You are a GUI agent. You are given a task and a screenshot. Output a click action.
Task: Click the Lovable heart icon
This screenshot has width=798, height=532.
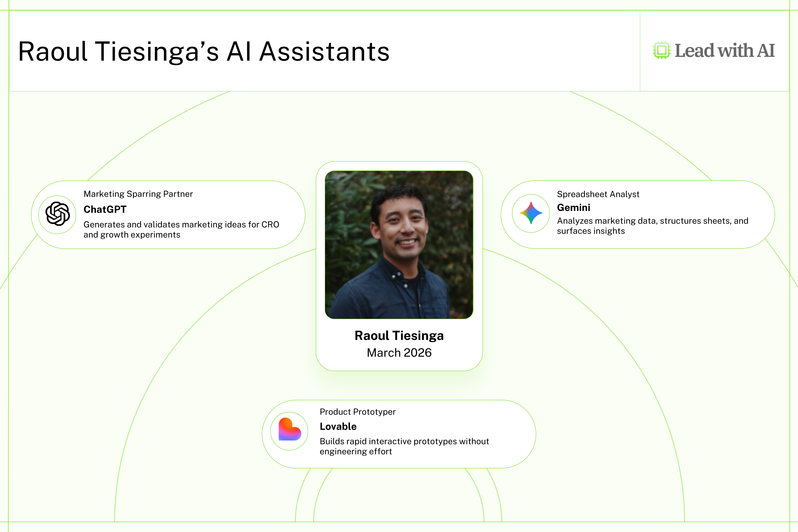pyautogui.click(x=289, y=430)
